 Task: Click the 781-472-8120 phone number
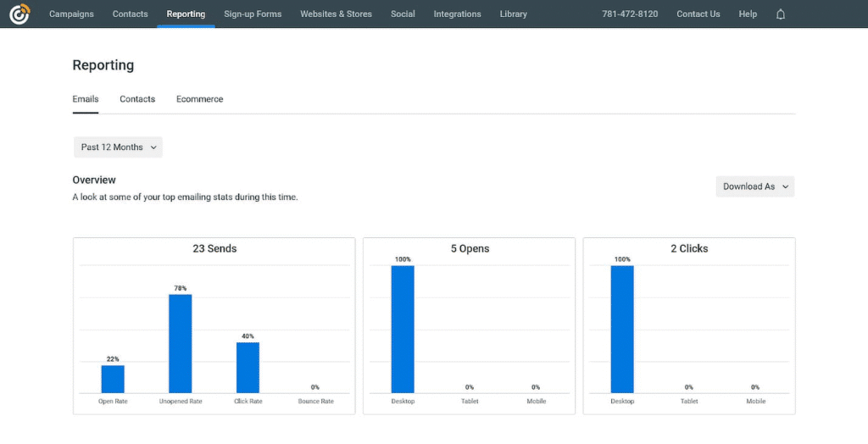pos(630,14)
